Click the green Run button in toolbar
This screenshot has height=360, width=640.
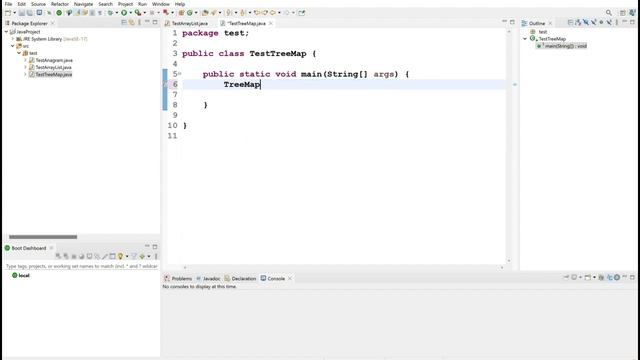pos(124,13)
